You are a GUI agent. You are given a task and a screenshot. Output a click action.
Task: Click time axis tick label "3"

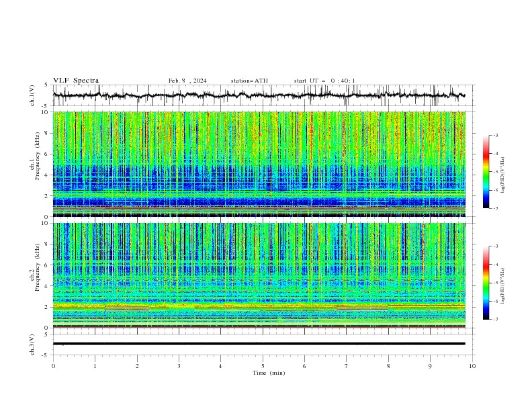179,366
